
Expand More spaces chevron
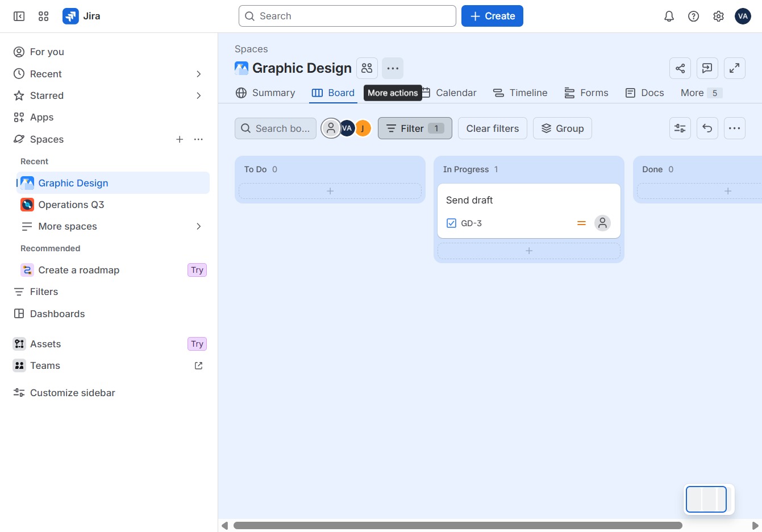[198, 226]
